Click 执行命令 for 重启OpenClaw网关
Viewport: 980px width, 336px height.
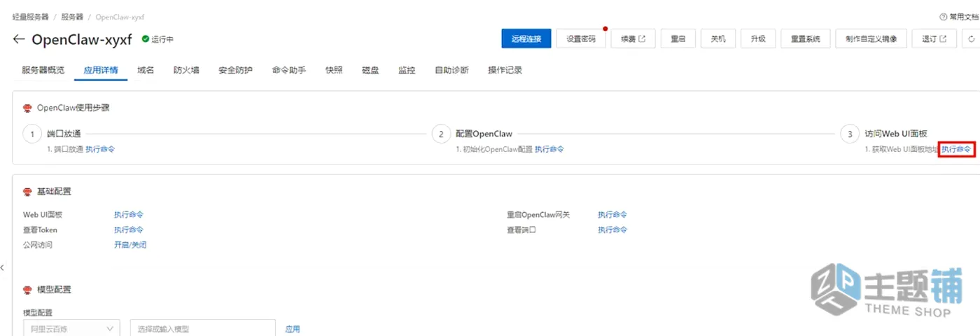pyautogui.click(x=612, y=214)
